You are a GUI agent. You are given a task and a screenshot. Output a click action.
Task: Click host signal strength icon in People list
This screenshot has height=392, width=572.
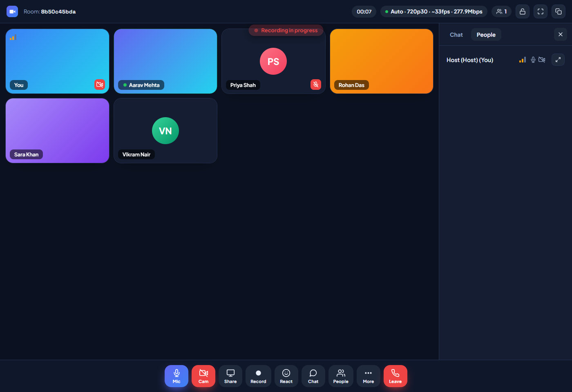pos(523,60)
